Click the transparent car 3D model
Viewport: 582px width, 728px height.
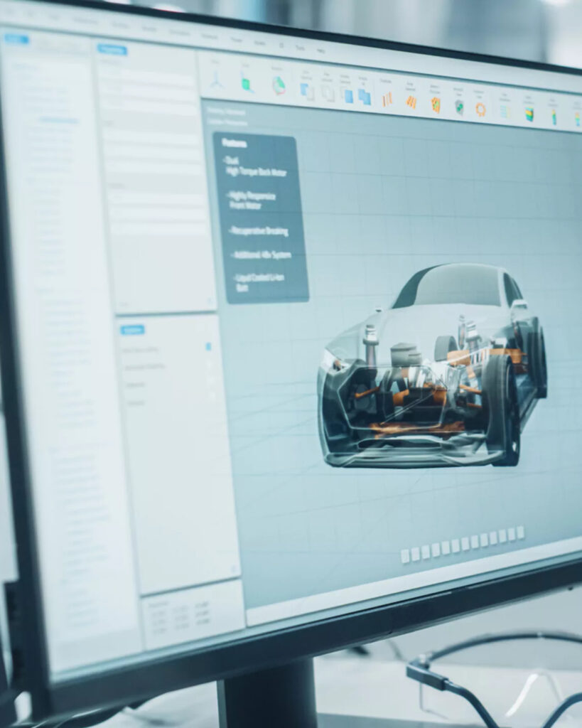coord(431,367)
